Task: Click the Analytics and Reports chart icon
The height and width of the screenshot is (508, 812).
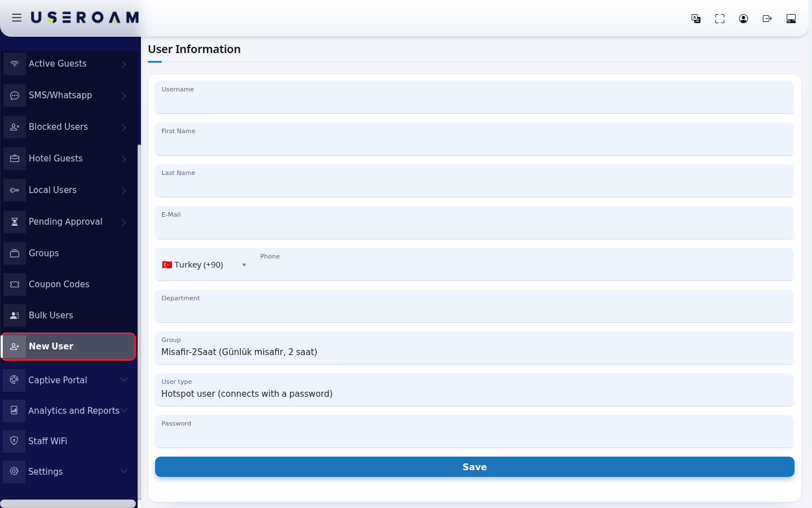Action: coord(14,411)
